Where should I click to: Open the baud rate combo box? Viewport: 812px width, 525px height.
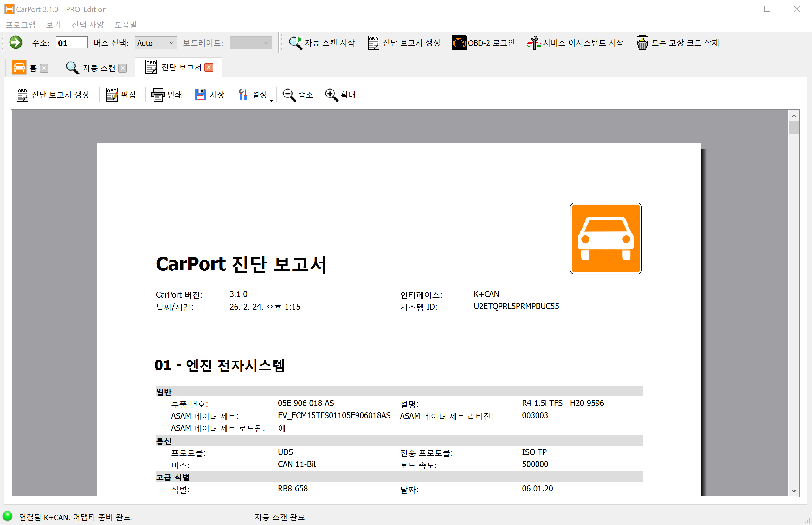(x=250, y=43)
